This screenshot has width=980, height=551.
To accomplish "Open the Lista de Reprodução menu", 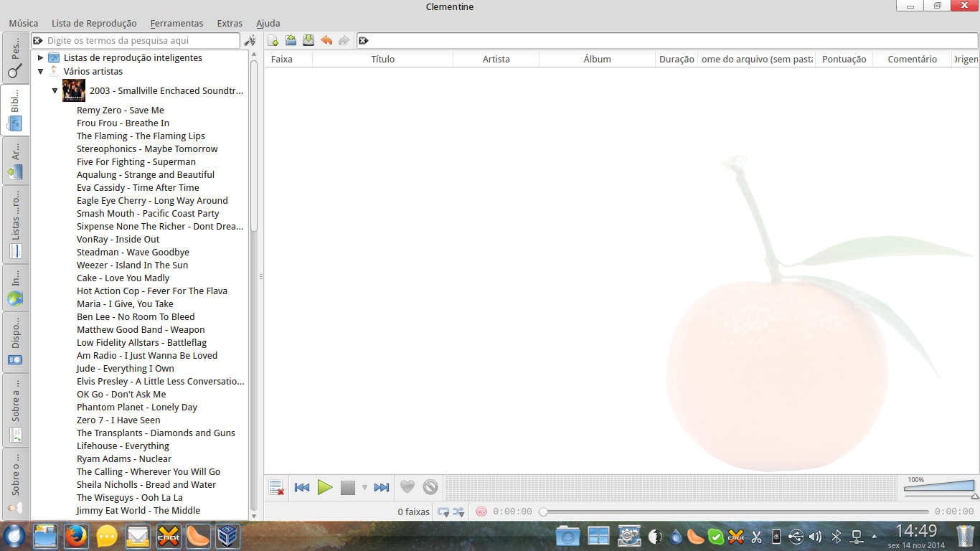I will [x=94, y=24].
